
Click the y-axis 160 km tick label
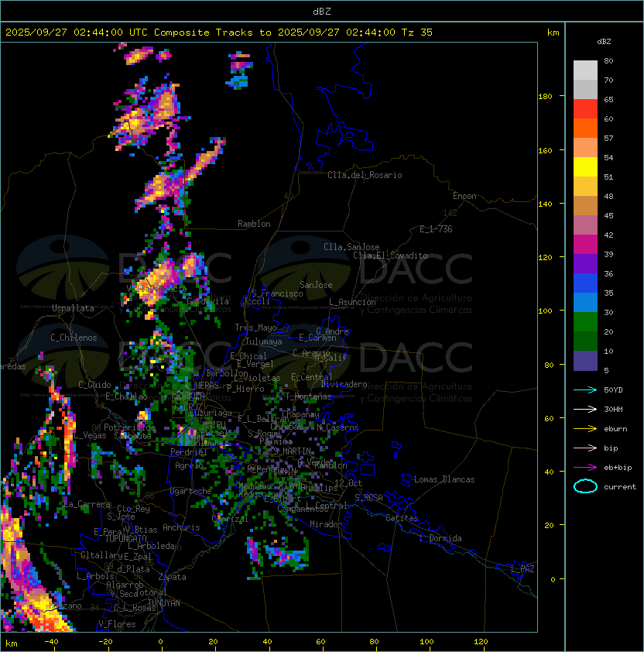point(545,150)
